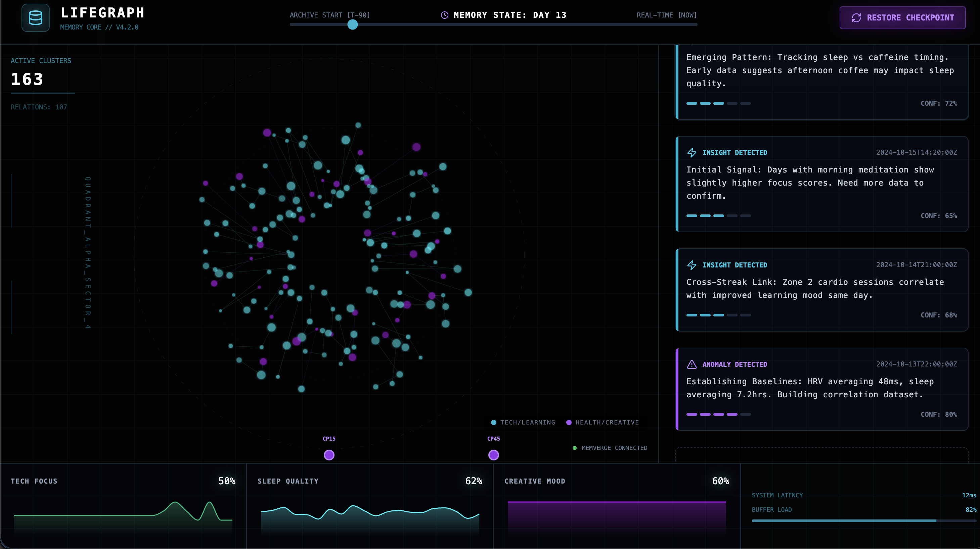
Task: Click the refresh icon in Restore Checkpoint
Action: coord(856,18)
